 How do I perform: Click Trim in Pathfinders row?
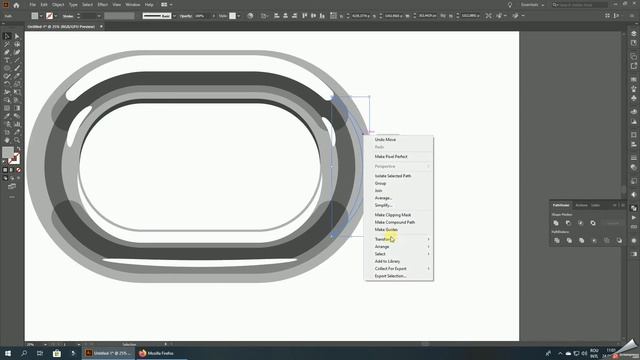pyautogui.click(x=569, y=240)
